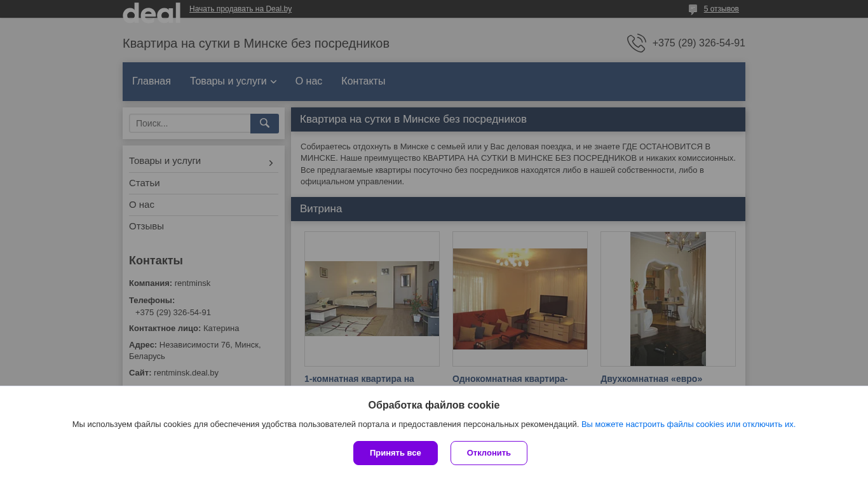Screen dimensions: 868x488
Task: Open the living room photo with red sofa
Action: click(520, 299)
